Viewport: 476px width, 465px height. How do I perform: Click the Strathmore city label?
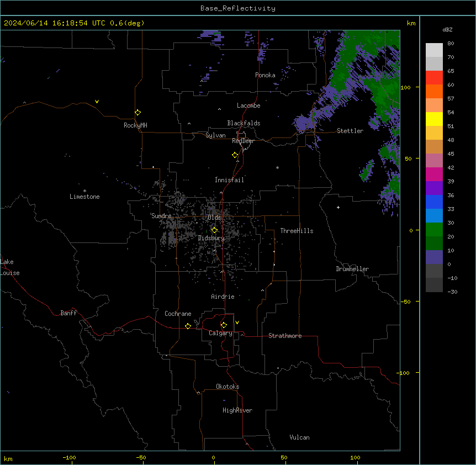pos(285,336)
